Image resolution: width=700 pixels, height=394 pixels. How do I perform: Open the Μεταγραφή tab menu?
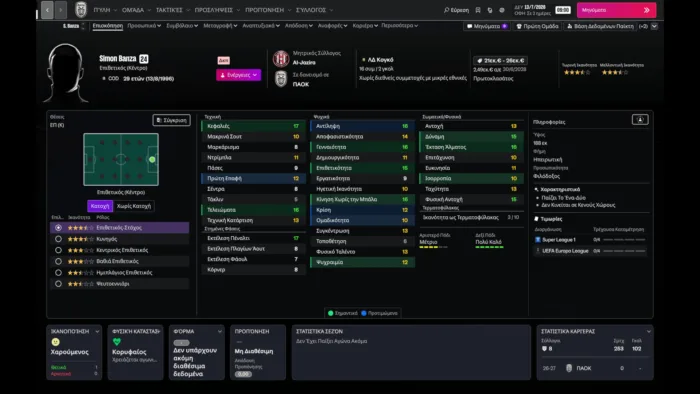pyautogui.click(x=220, y=26)
